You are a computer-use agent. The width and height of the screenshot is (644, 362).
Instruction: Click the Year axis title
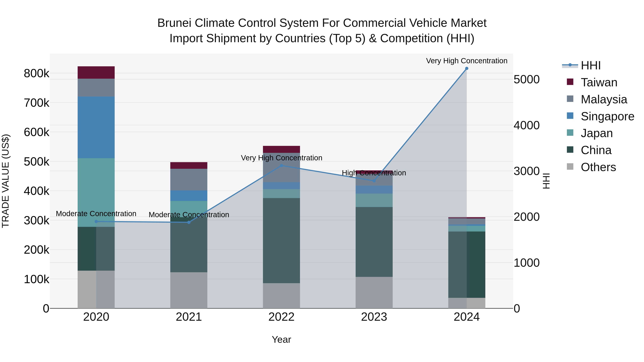(282, 339)
